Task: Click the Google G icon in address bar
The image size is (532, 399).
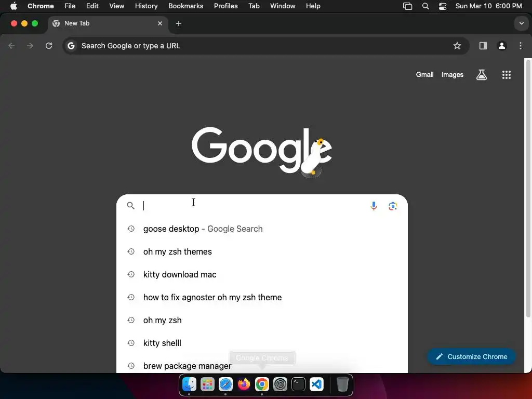Action: point(71,46)
